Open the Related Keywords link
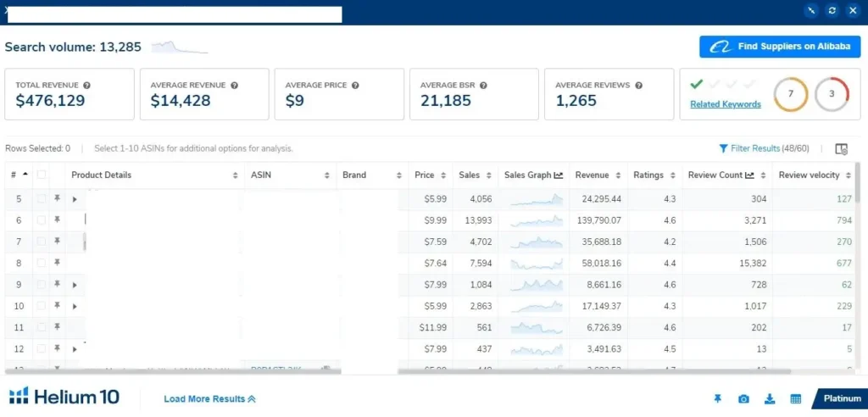 point(725,104)
